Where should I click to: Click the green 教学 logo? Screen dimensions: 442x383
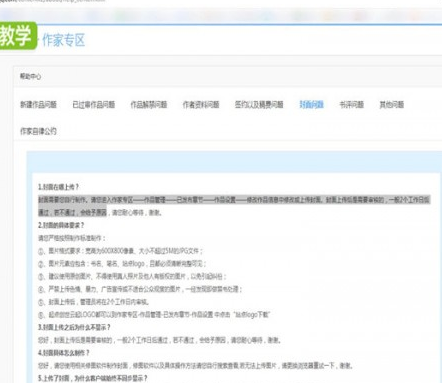coord(17,35)
